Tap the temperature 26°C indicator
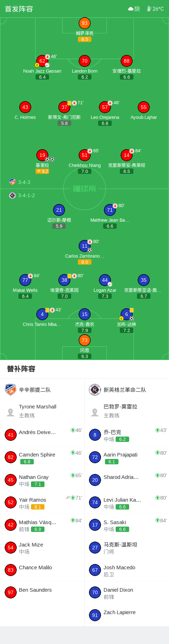 (x=155, y=9)
